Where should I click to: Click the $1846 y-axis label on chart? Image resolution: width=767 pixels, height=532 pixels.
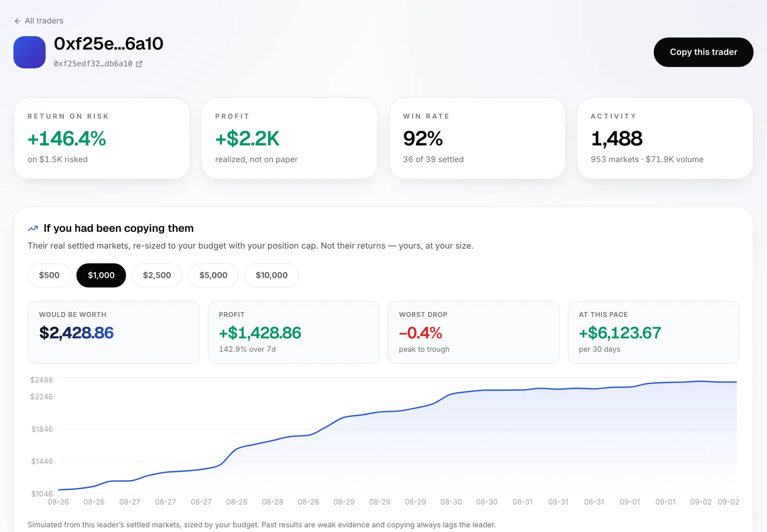tap(42, 429)
